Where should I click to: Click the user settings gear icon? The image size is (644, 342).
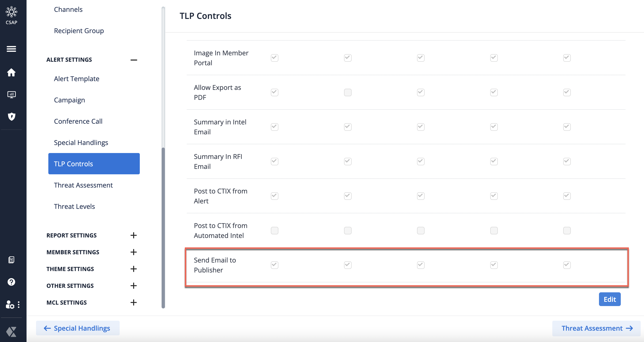coord(10,305)
